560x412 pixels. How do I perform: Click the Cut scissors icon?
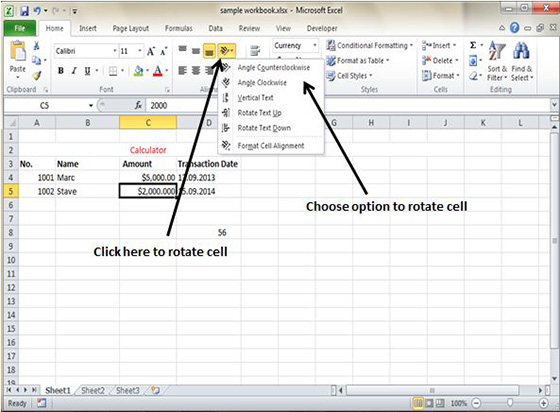[x=36, y=46]
